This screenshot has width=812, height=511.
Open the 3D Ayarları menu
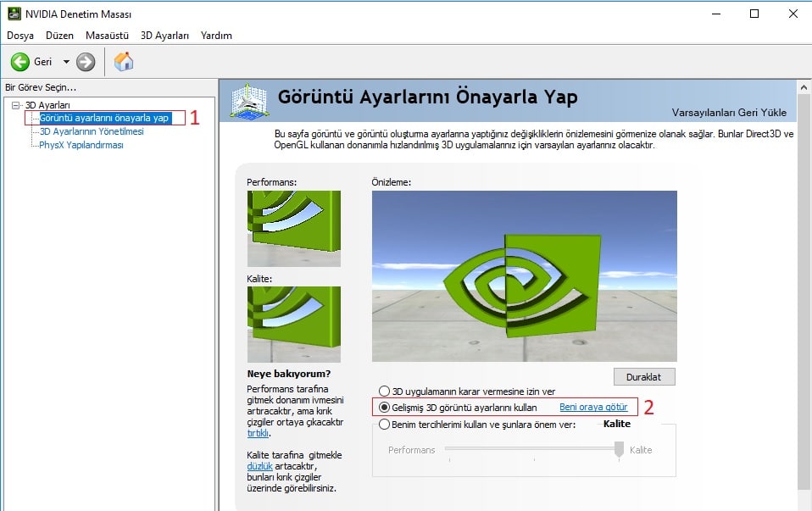coord(164,36)
